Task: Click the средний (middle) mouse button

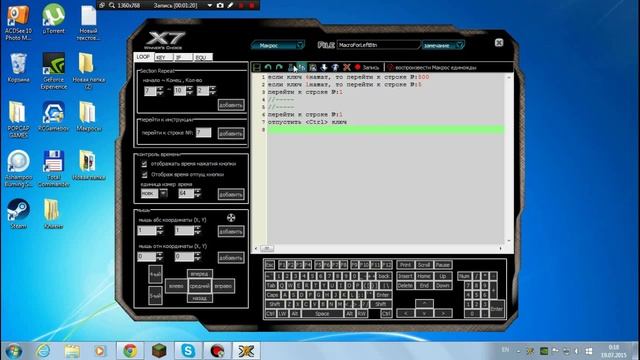Action: pos(200,286)
